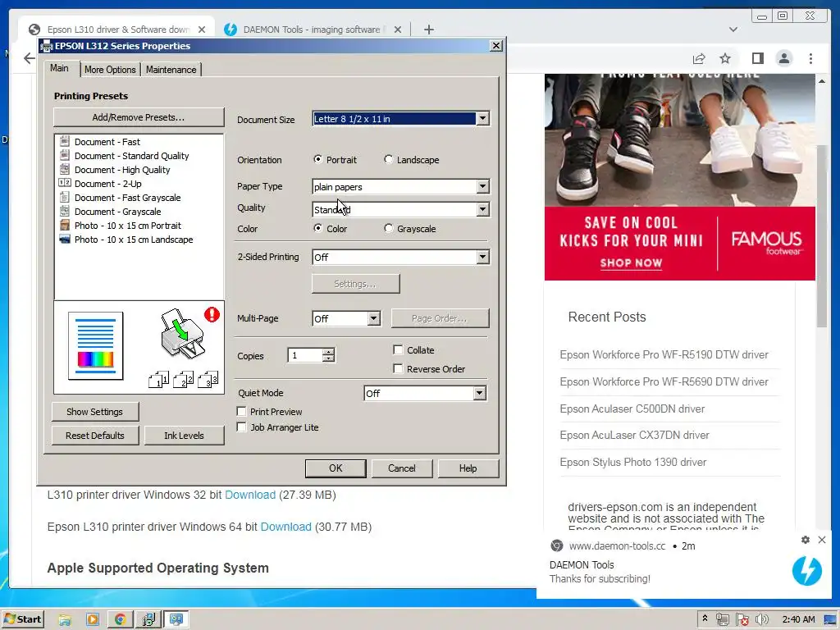Open the Chrome profile avatar icon

click(784, 58)
